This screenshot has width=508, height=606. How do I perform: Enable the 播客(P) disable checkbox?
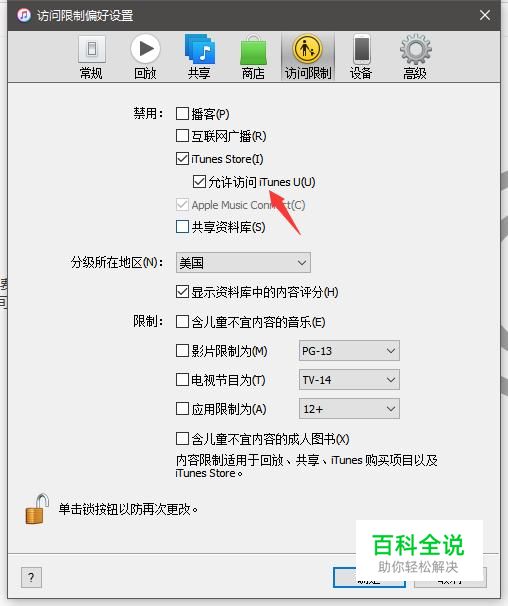(182, 114)
